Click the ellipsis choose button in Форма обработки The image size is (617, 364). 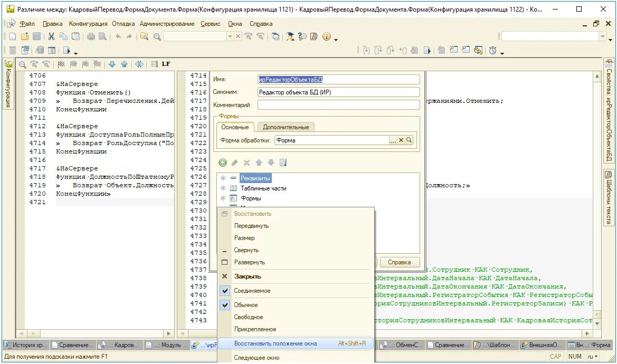(393, 140)
